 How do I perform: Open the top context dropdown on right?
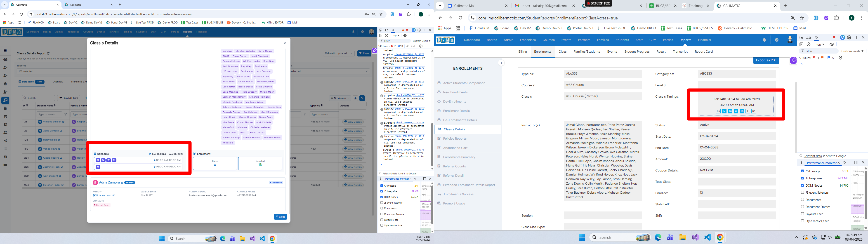point(820,45)
